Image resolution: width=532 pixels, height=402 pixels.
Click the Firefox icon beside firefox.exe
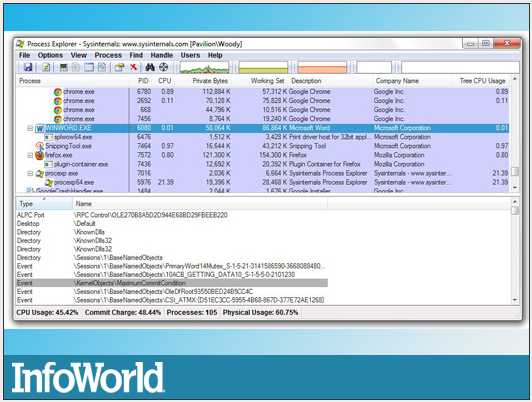click(x=40, y=155)
